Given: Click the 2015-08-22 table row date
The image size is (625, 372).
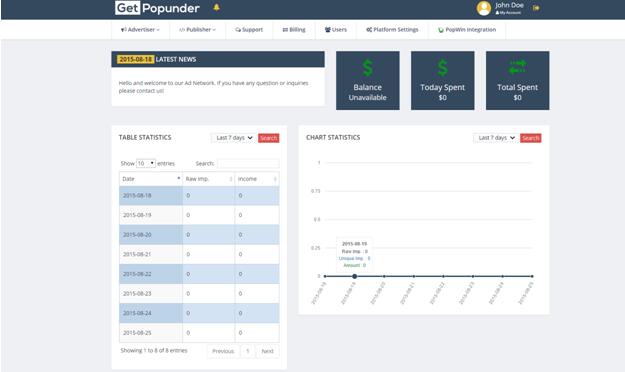Looking at the screenshot, I should coord(137,274).
